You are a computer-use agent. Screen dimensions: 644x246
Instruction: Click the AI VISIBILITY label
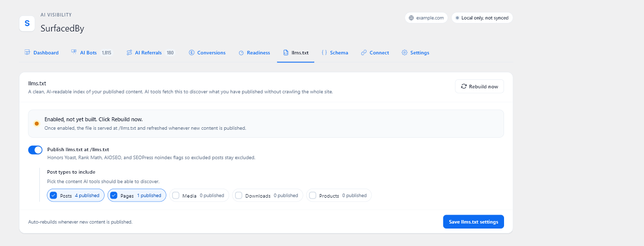point(56,15)
